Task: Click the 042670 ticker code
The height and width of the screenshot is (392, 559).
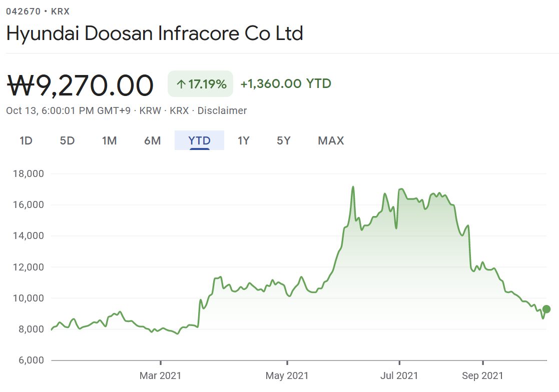Action: (x=23, y=11)
